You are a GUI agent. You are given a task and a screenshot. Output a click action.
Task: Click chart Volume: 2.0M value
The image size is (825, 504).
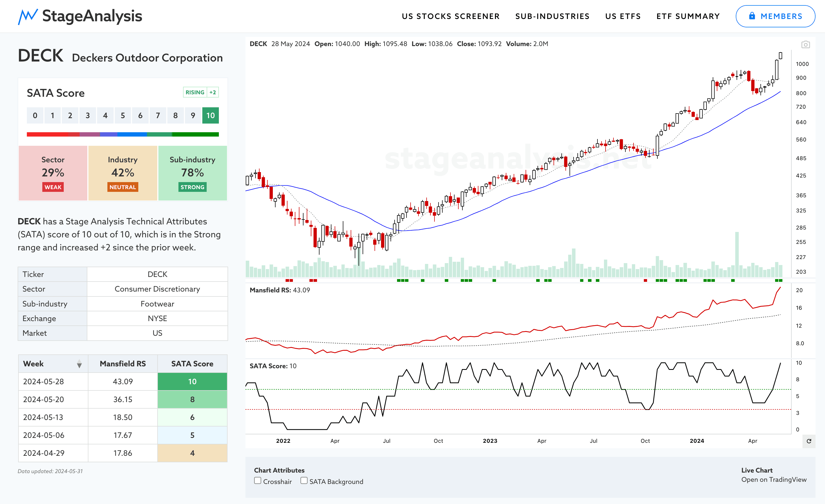(x=527, y=44)
